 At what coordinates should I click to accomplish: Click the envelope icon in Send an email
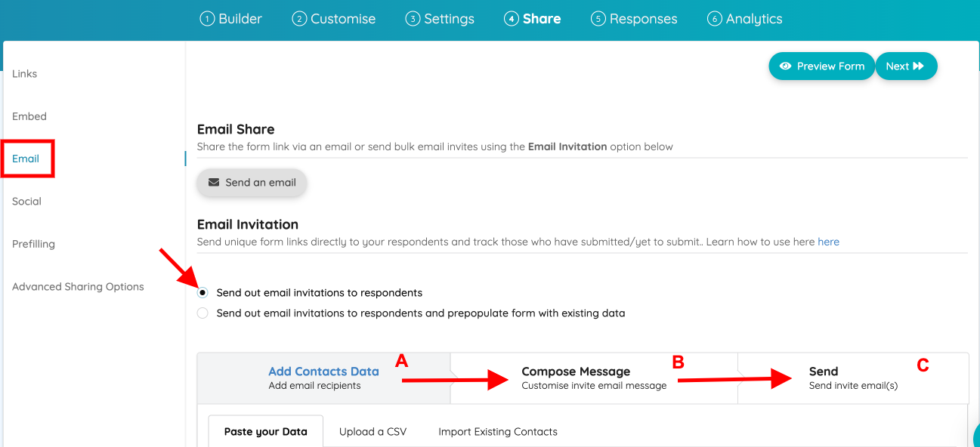[x=214, y=183]
